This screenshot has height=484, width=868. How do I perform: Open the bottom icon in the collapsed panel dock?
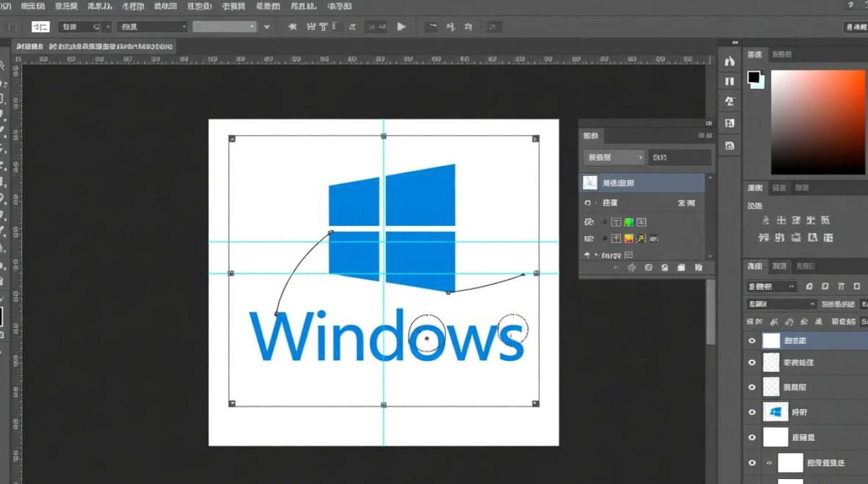click(x=730, y=145)
